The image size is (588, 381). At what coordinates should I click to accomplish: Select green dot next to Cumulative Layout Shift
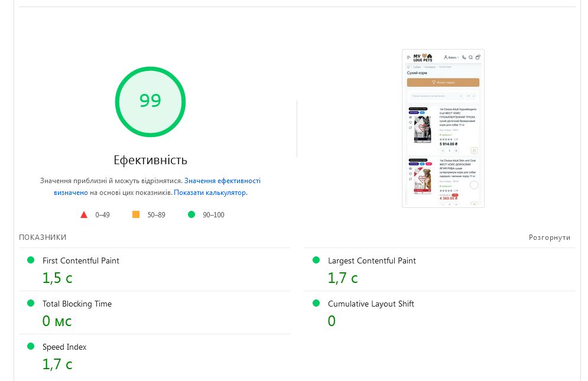[x=316, y=304]
